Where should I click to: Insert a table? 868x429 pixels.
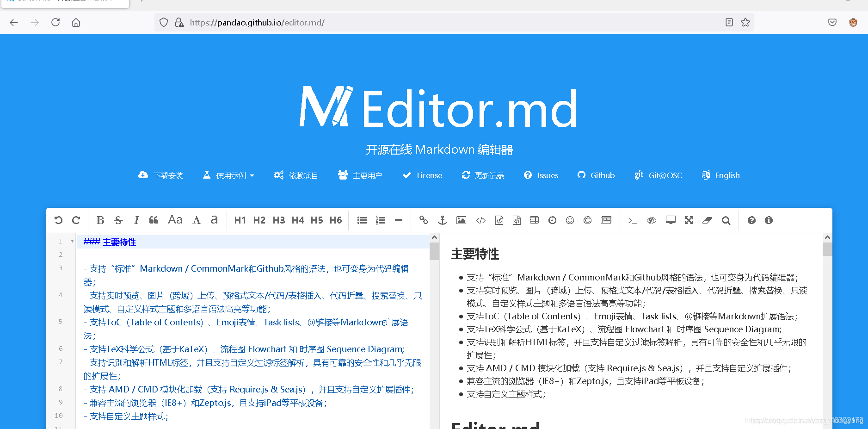[x=534, y=220]
